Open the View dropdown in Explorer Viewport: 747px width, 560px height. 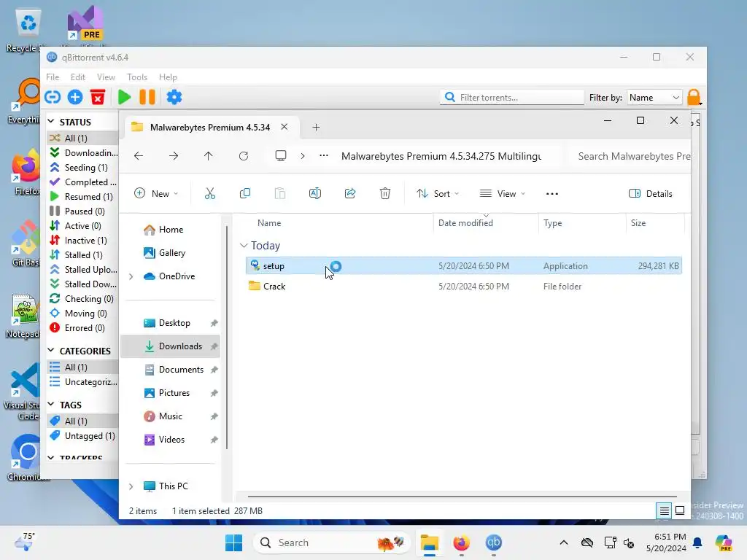click(502, 193)
